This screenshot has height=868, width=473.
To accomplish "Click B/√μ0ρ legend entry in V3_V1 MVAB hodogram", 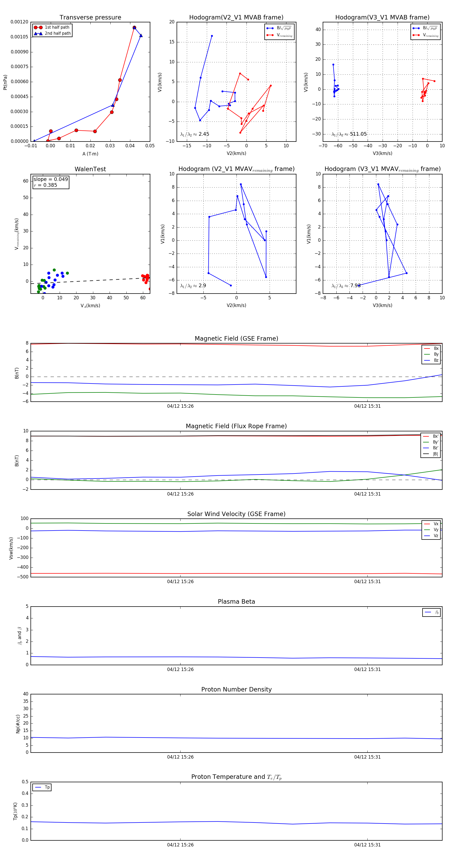I will 425,28.
